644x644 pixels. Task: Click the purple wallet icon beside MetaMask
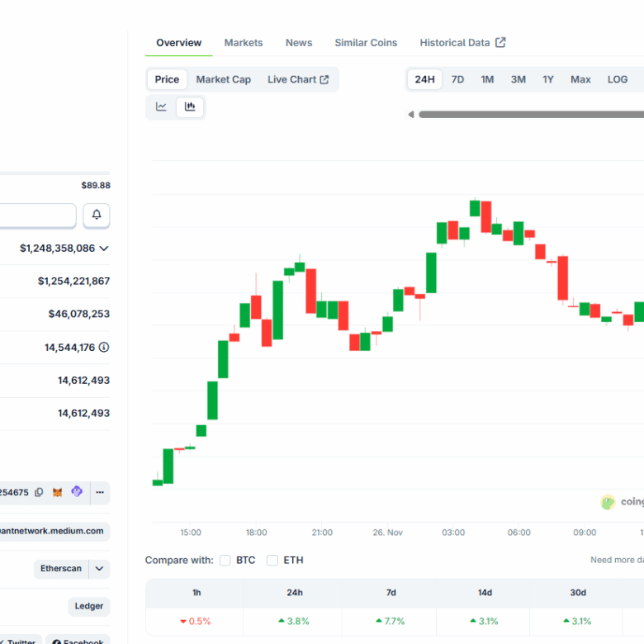click(x=77, y=492)
